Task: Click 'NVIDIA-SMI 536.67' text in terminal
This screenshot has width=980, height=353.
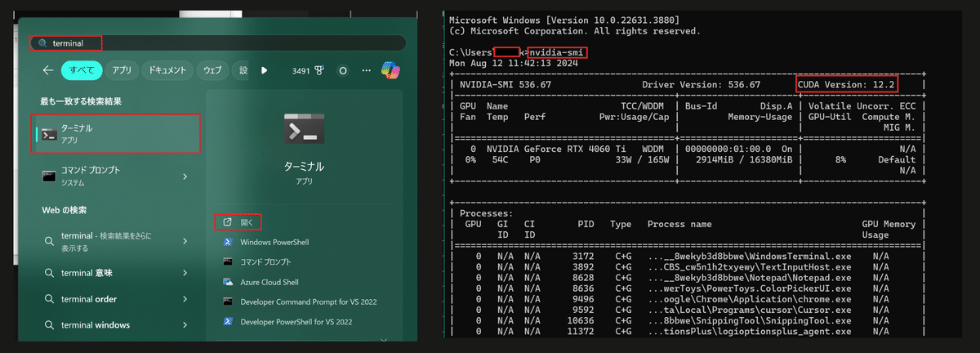Action: point(506,84)
